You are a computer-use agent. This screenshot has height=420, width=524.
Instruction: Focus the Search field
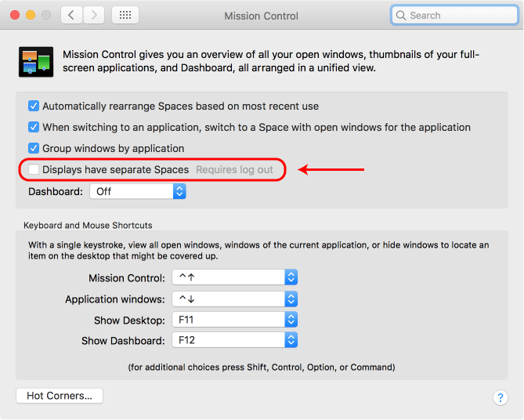coord(454,16)
